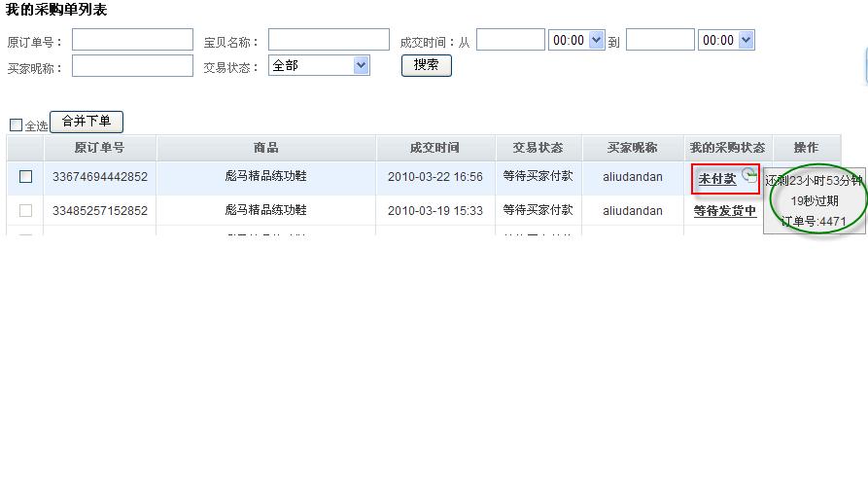Image resolution: width=868 pixels, height=498 pixels.
Task: Open the 未付款 status link
Action: [717, 179]
